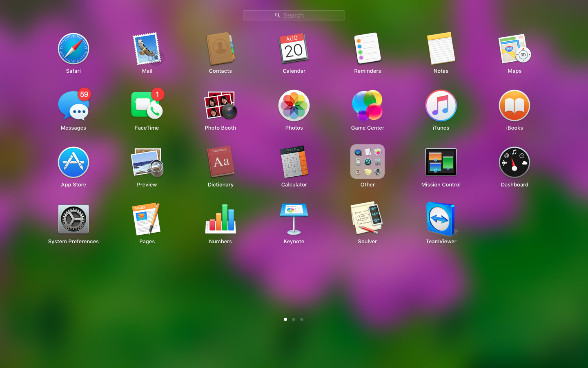Launch the App Store

tap(73, 162)
